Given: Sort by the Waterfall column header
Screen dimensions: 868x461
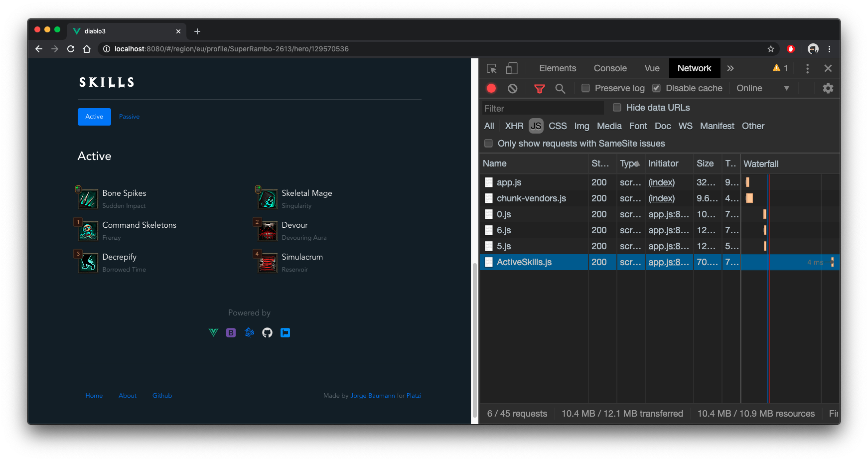Looking at the screenshot, I should 790,163.
